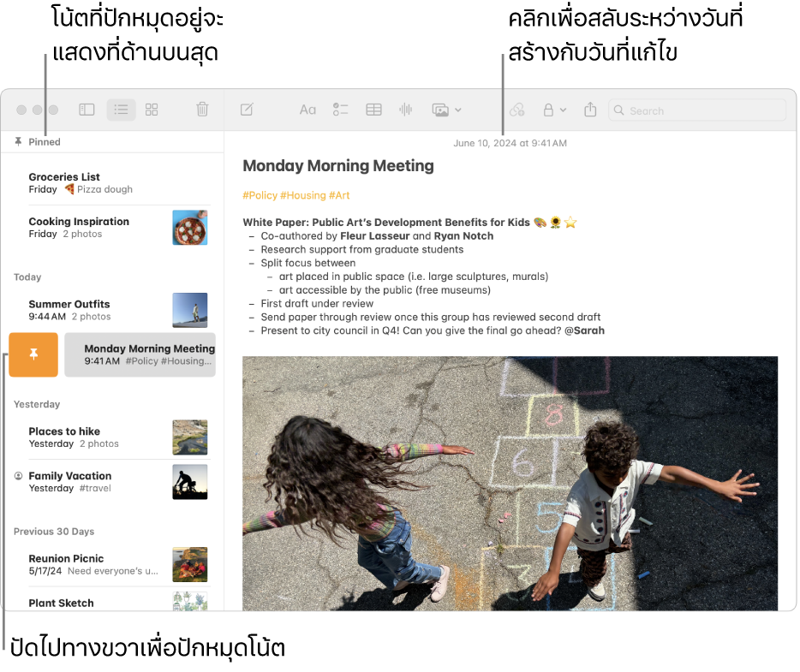Click the Search field
Viewport: 800px width, 672px height.
point(697,110)
